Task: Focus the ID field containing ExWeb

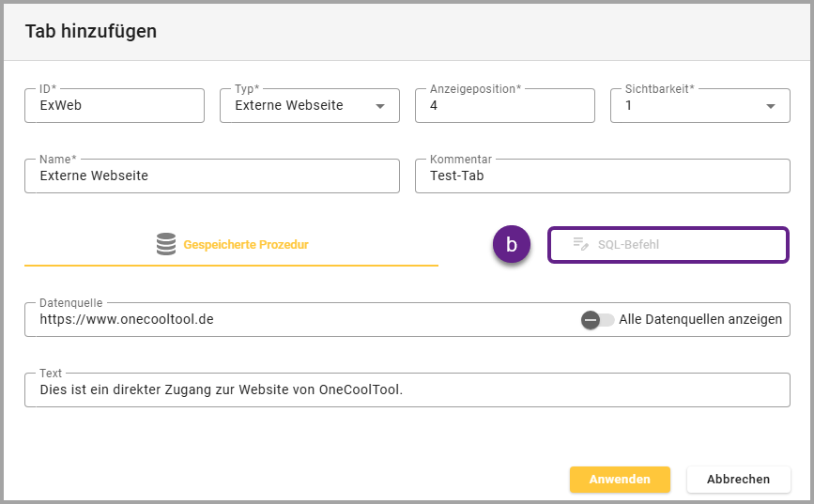Action: click(115, 106)
